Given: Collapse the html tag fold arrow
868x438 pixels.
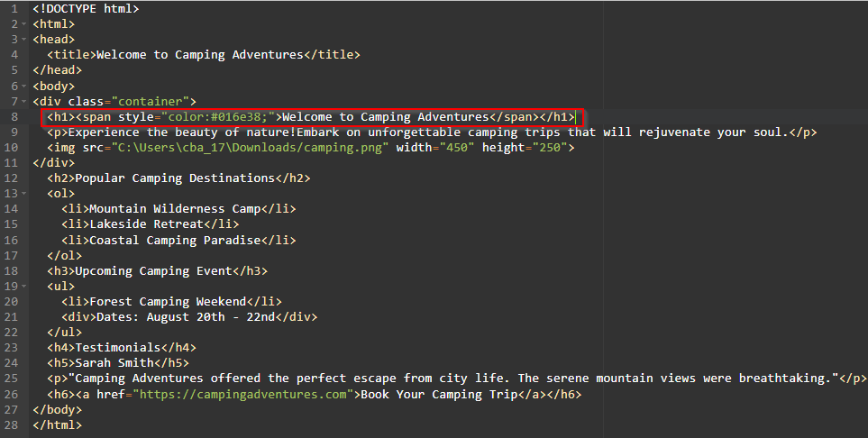Looking at the screenshot, I should pos(23,24).
